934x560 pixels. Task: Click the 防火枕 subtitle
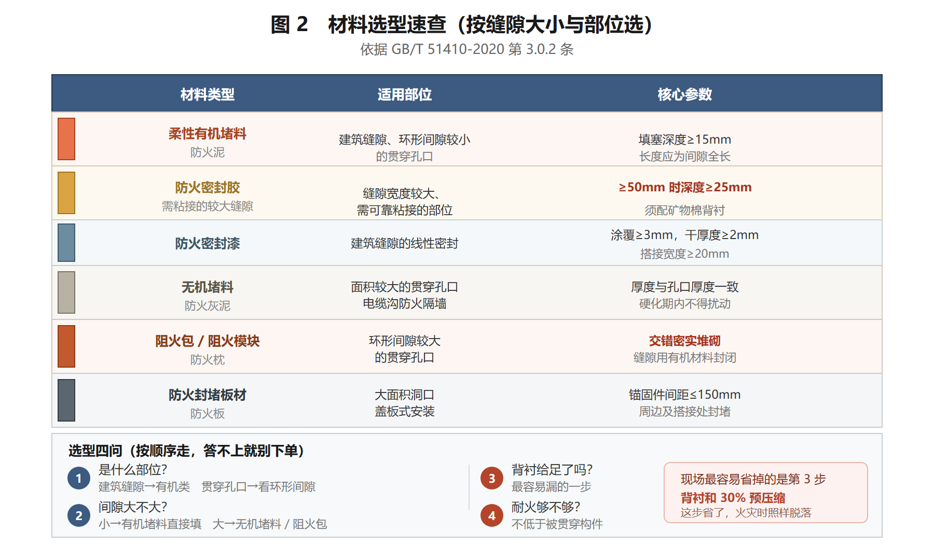tap(208, 360)
